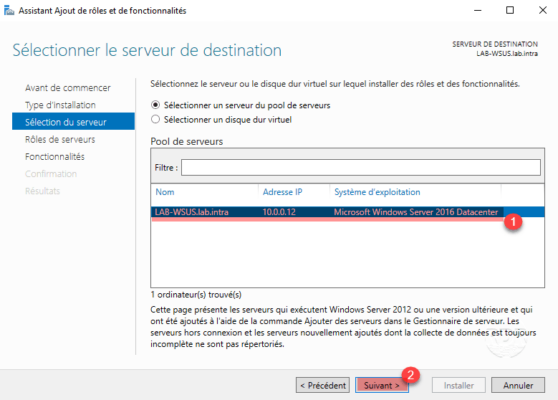Go to Type d'installation step

click(x=60, y=105)
